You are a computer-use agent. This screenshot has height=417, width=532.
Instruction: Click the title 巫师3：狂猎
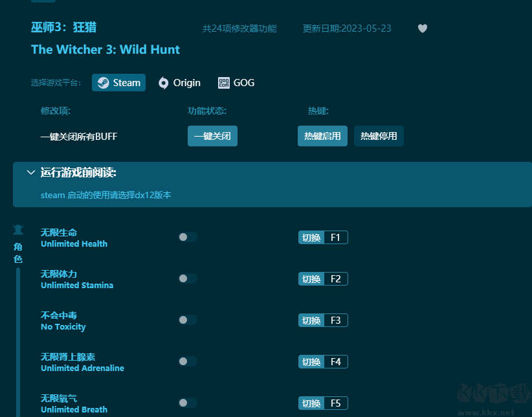point(64,27)
